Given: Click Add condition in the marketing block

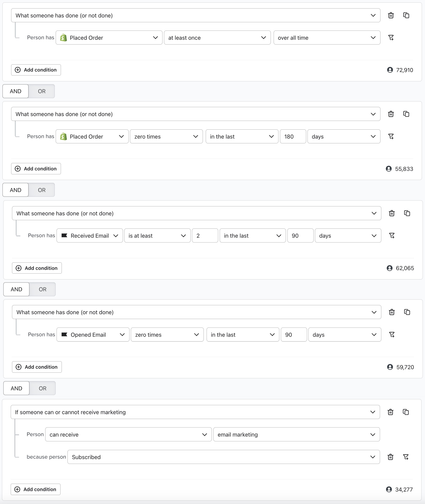Looking at the screenshot, I should point(36,489).
